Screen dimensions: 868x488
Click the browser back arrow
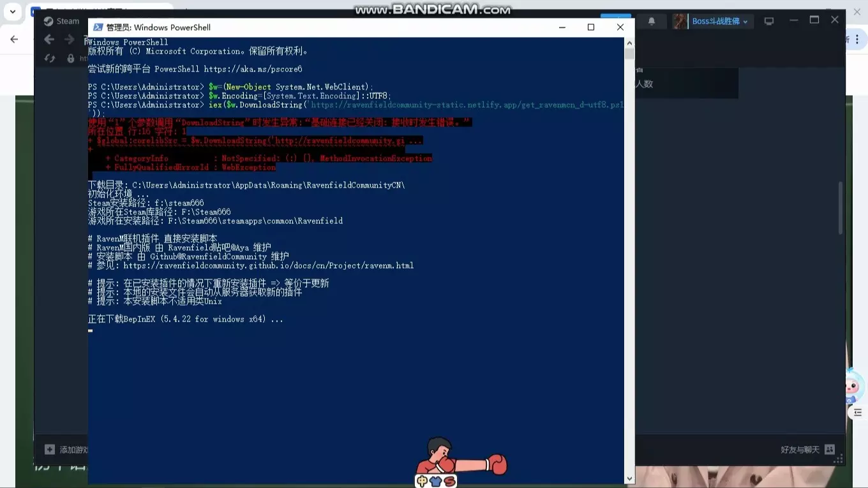pyautogui.click(x=14, y=40)
